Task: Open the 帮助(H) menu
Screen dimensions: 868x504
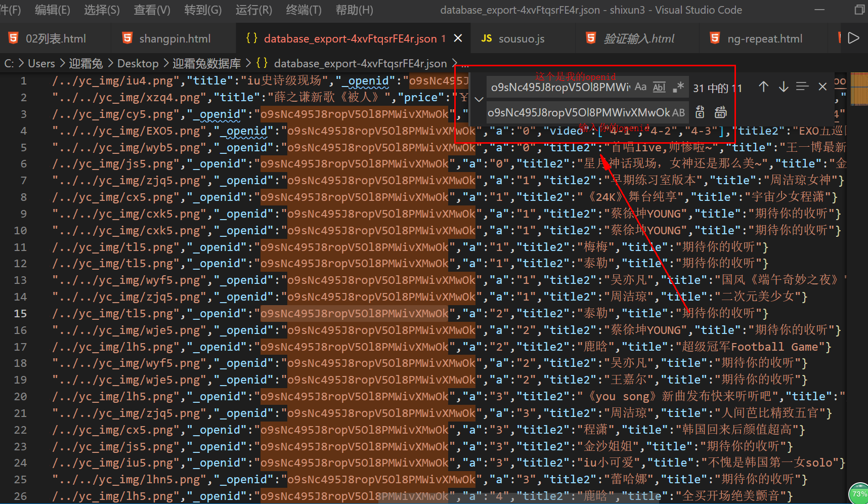Action: click(x=354, y=10)
